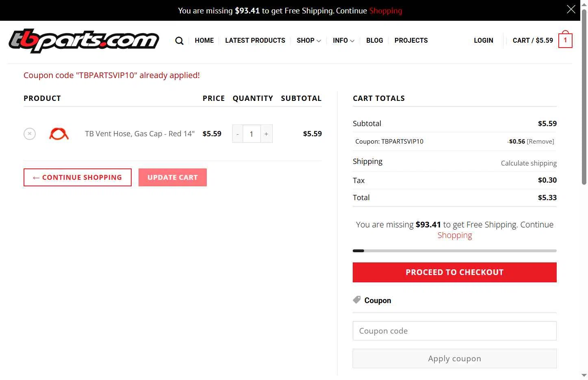
Task: Expand the SHOP dropdown menu
Action: [309, 40]
